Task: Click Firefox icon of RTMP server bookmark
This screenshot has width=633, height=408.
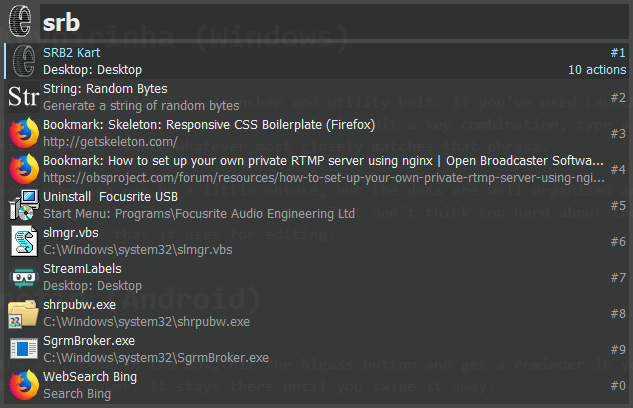Action: pos(24,169)
